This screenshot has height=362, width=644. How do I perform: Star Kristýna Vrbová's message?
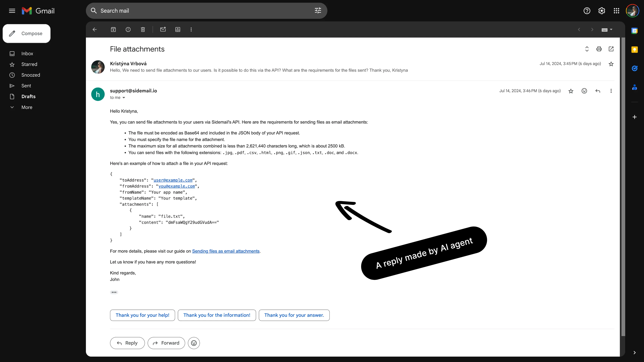pyautogui.click(x=611, y=64)
